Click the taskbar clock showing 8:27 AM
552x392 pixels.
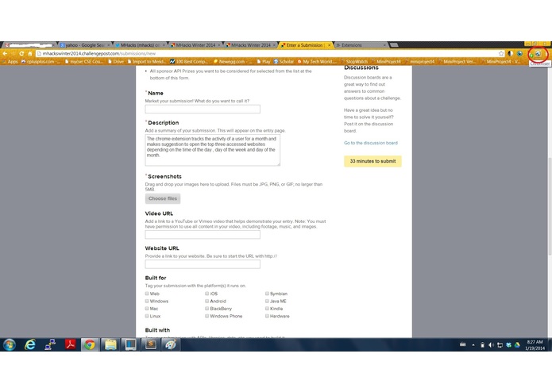[x=535, y=345]
